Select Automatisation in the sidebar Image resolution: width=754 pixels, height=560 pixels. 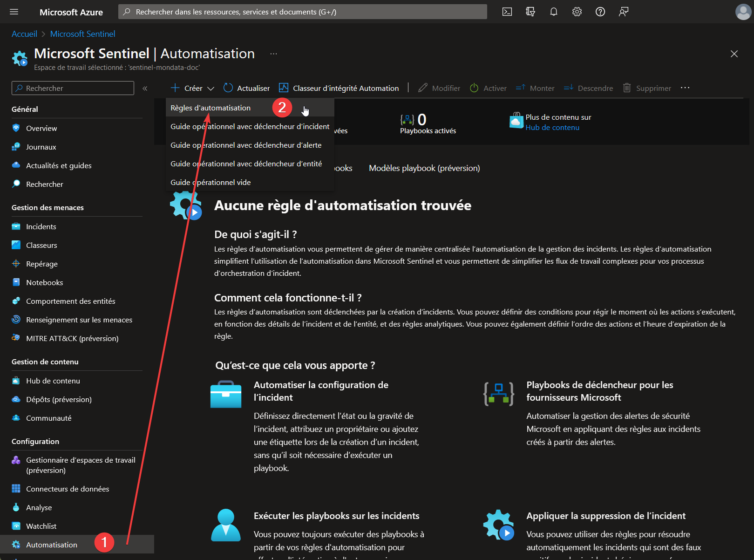coord(77,544)
